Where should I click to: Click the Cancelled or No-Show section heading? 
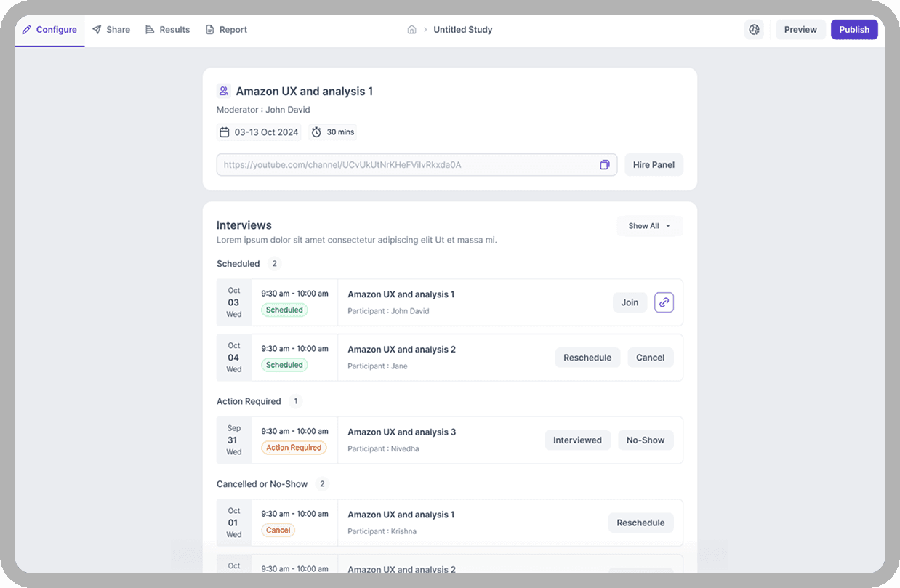[x=262, y=484]
